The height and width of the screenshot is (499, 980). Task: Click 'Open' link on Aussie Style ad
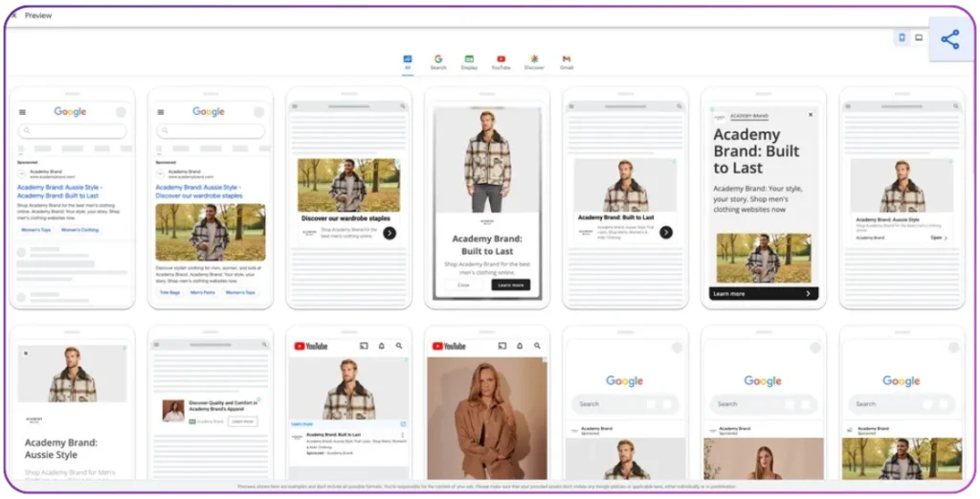coord(939,238)
